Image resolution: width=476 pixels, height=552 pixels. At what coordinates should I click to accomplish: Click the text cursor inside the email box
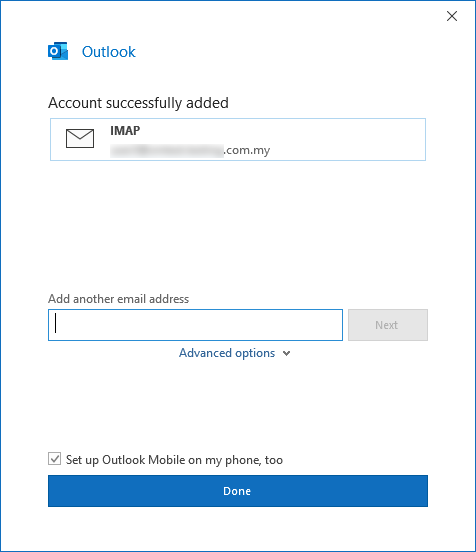tap(56, 324)
